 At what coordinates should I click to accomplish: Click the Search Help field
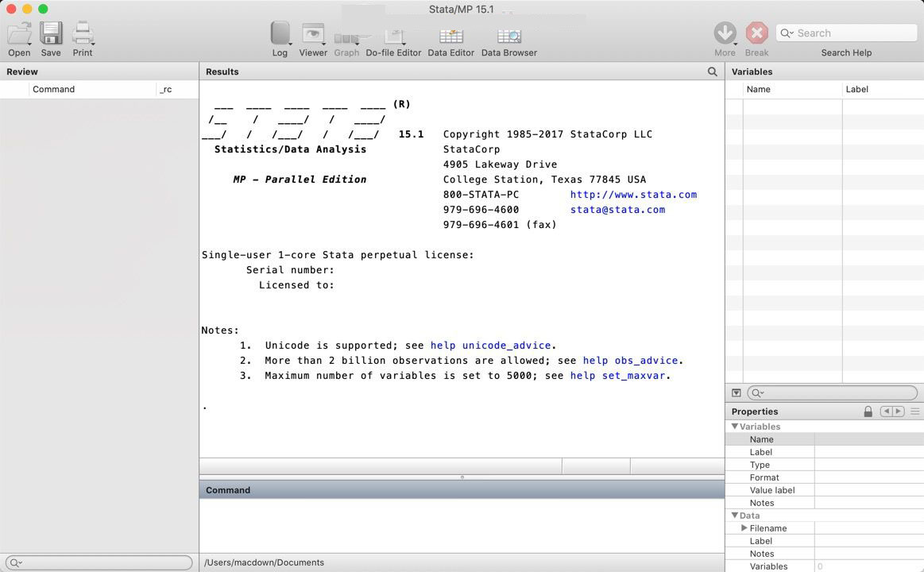(846, 33)
